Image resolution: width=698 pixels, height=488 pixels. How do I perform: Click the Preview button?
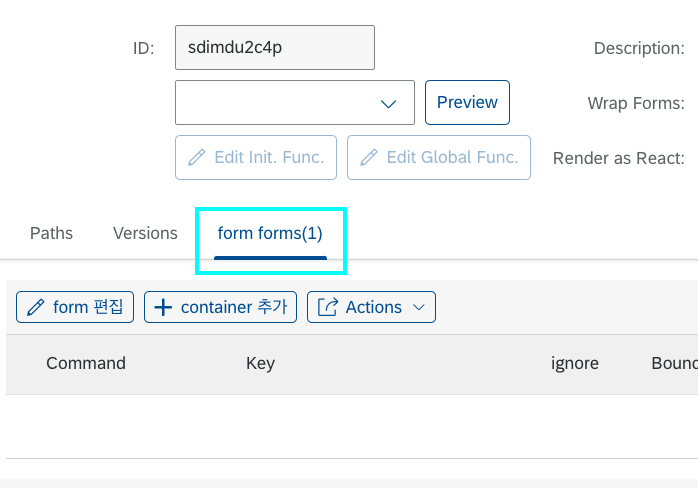point(467,102)
